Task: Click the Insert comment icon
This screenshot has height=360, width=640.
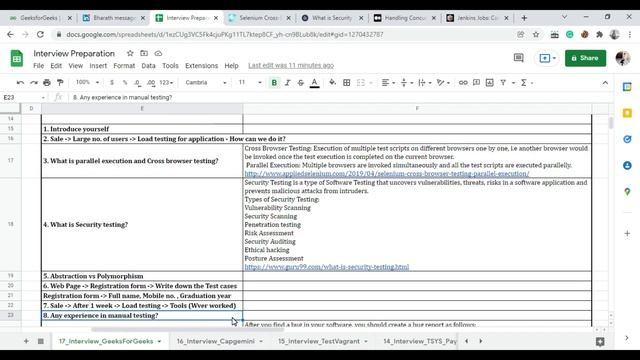Action: [x=476, y=83]
